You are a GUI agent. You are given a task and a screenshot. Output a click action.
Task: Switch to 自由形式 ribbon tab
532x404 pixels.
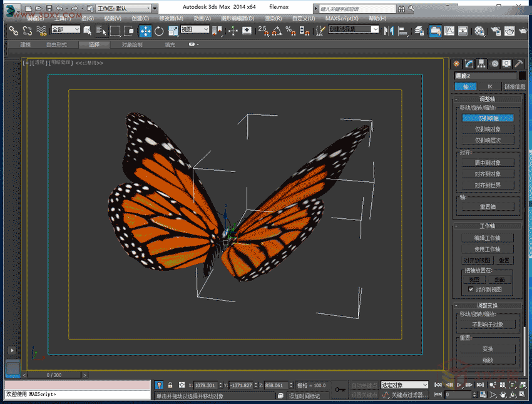point(57,44)
